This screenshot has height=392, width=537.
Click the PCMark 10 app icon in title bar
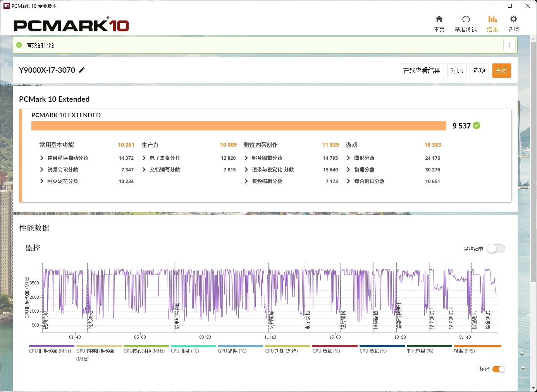[x=6, y=6]
